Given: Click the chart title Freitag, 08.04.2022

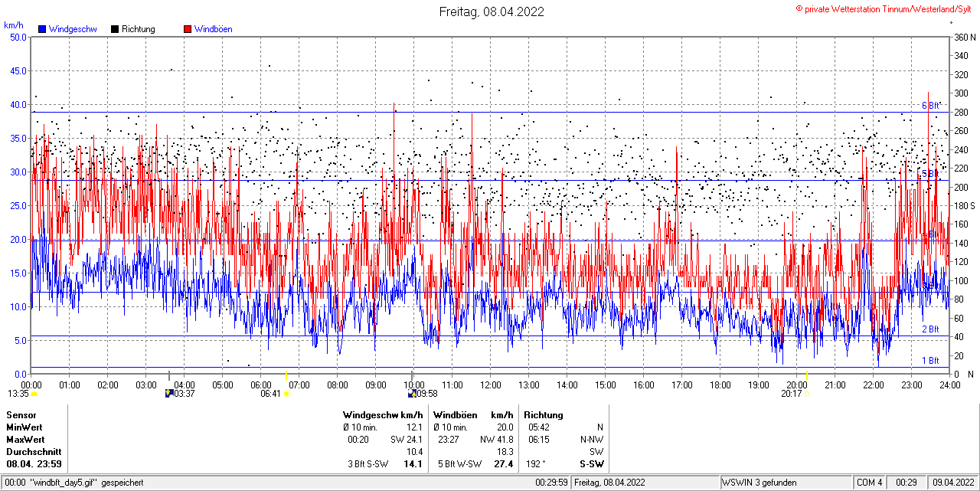Looking at the screenshot, I should (492, 11).
